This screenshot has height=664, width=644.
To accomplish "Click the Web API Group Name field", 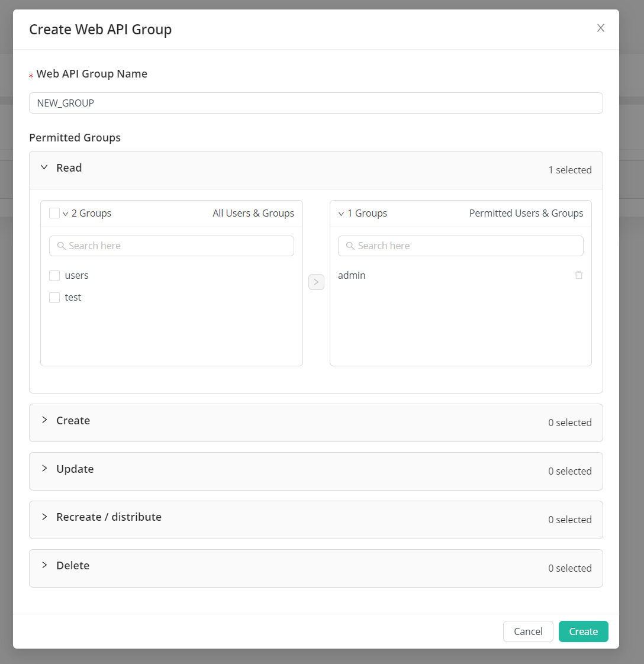I will 315,103.
